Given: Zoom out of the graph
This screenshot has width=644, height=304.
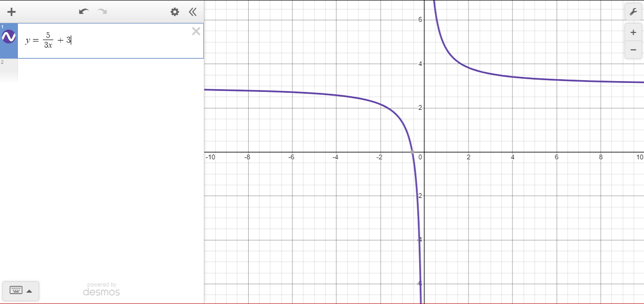Looking at the screenshot, I should 633,49.
